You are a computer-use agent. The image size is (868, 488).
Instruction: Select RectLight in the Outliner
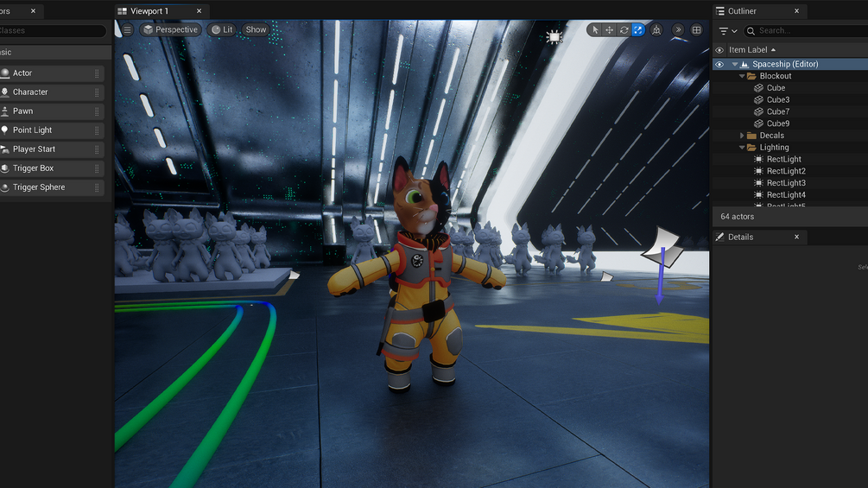(x=790, y=159)
